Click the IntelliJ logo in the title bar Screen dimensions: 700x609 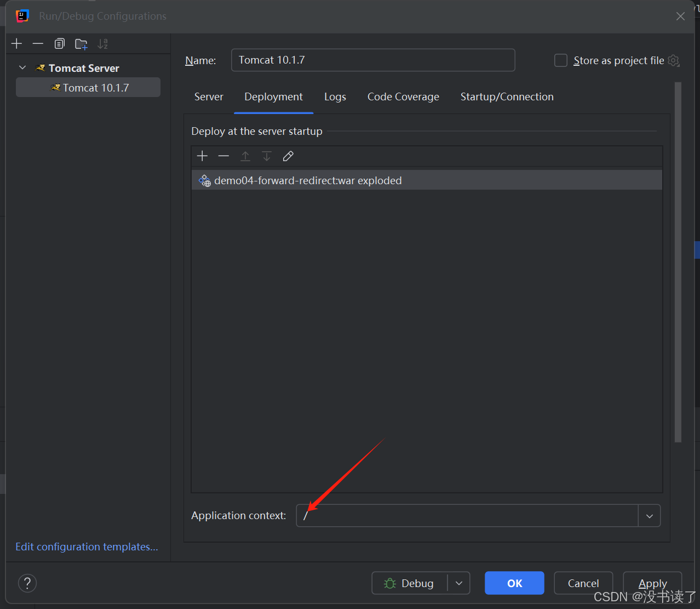tap(22, 16)
